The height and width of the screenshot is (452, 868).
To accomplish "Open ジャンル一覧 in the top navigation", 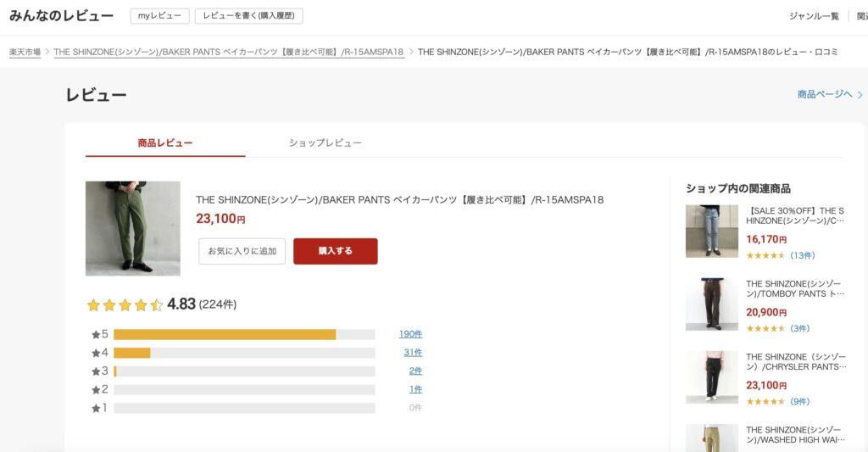I will click(814, 16).
